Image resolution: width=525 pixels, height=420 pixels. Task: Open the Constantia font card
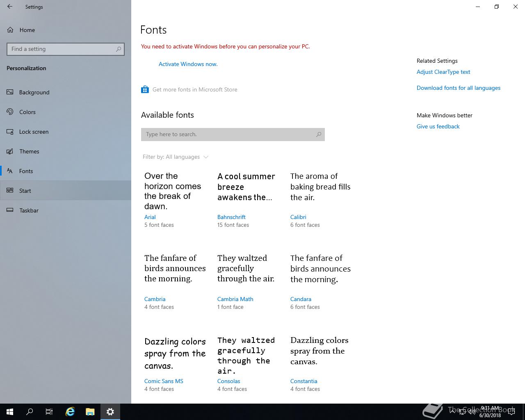click(x=320, y=364)
